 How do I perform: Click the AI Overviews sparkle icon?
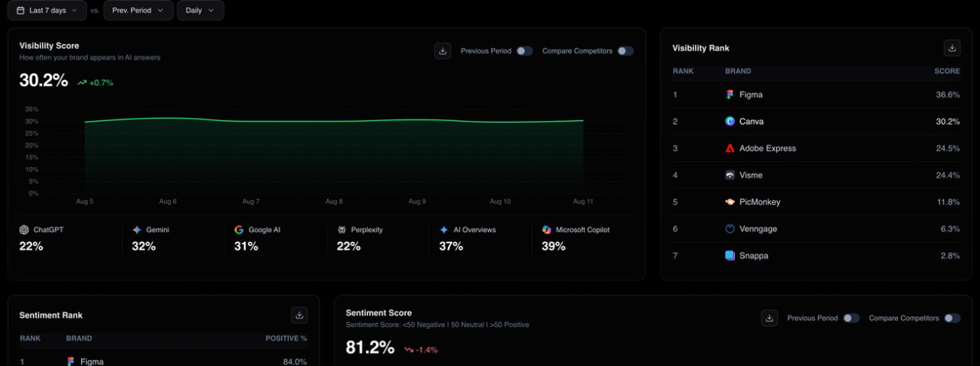point(444,230)
